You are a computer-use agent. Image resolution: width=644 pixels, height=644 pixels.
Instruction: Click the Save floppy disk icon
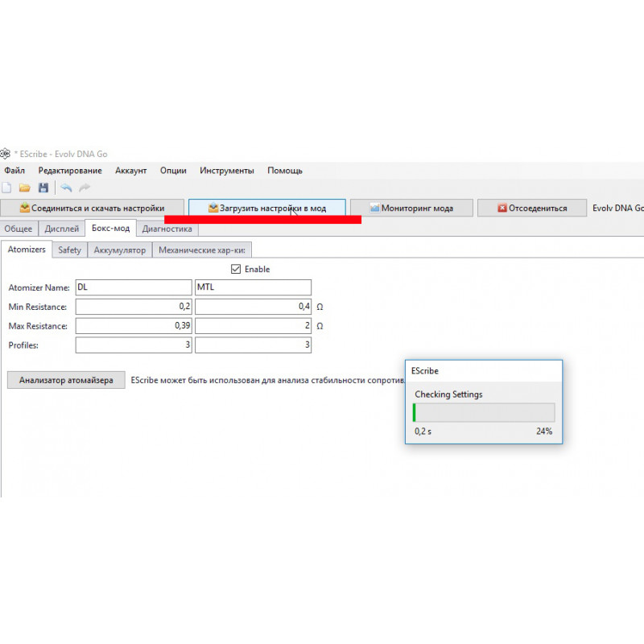click(x=43, y=188)
